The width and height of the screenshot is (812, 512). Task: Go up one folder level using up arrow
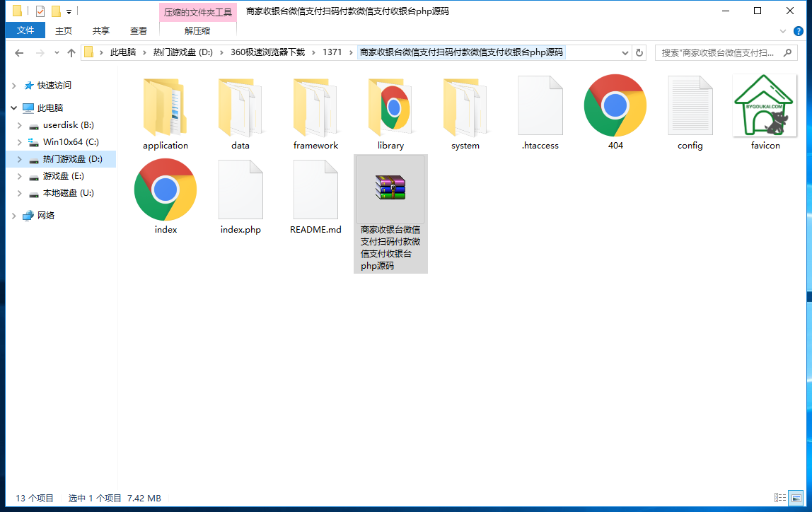tap(71, 53)
